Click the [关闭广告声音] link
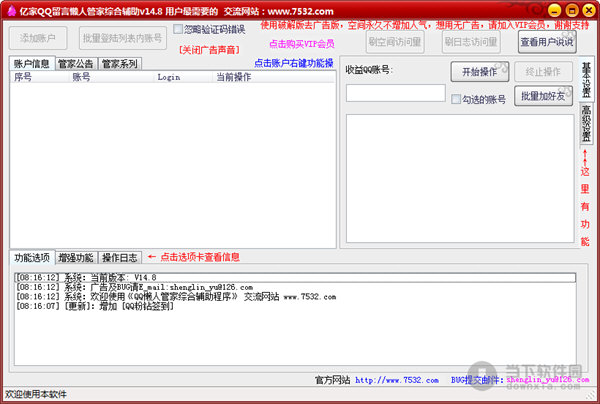The width and height of the screenshot is (600, 404). [x=209, y=50]
